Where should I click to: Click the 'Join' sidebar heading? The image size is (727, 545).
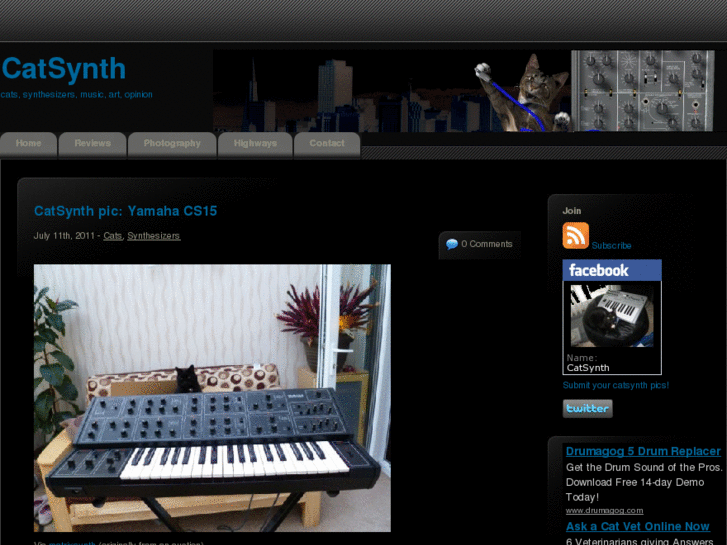click(x=572, y=211)
